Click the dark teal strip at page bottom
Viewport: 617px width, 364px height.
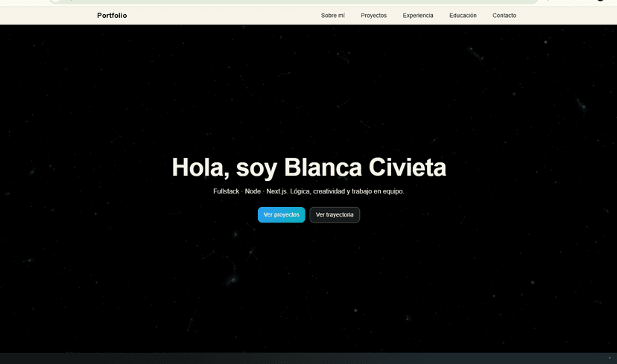click(308, 358)
